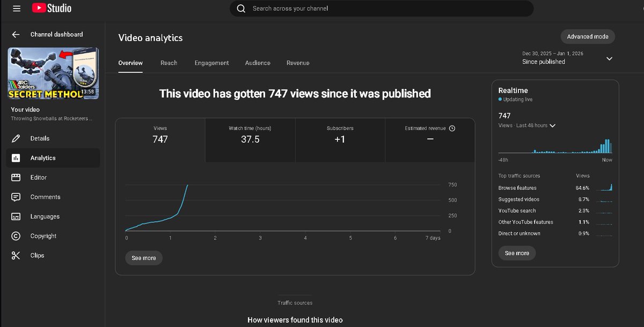644x327 pixels.
Task: Click How viewers found this video heading
Action: (295, 320)
